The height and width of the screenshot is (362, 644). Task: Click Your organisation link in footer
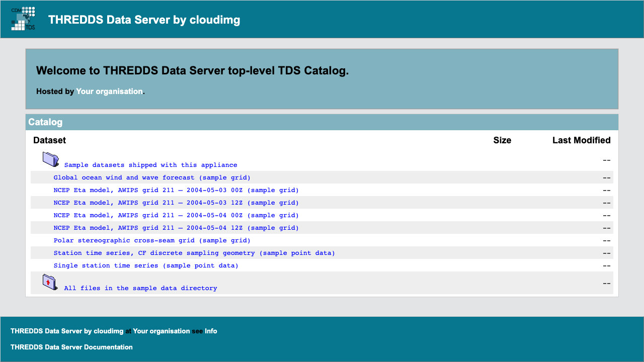tap(162, 331)
